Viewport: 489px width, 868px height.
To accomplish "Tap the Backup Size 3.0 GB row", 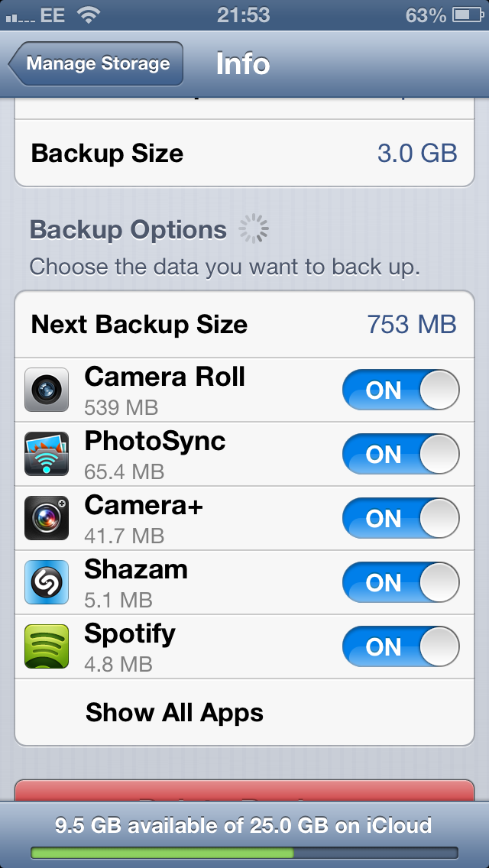I will click(244, 154).
